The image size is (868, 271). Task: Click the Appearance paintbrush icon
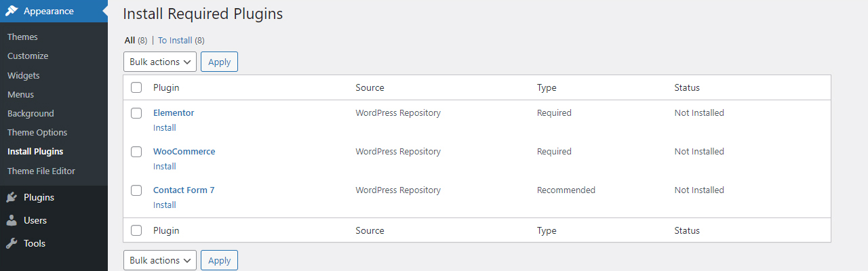(x=12, y=11)
